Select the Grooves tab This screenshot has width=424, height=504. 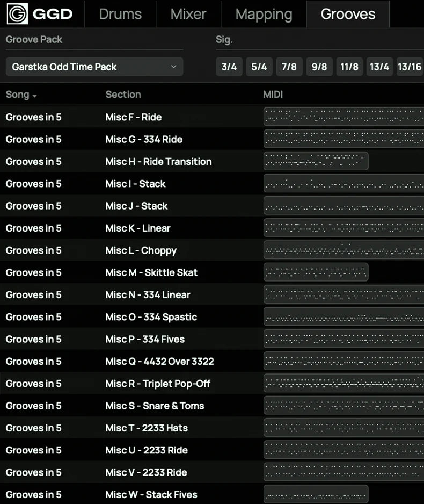point(348,14)
